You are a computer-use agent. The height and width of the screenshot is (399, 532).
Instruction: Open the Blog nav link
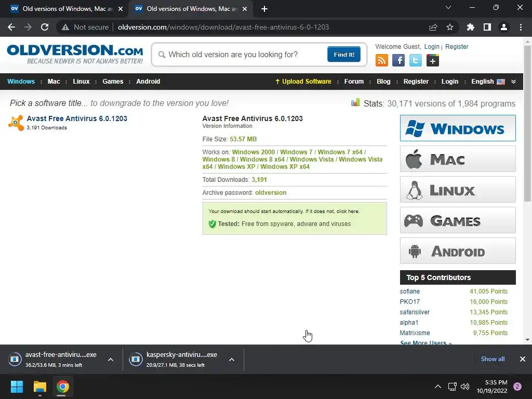383,82
